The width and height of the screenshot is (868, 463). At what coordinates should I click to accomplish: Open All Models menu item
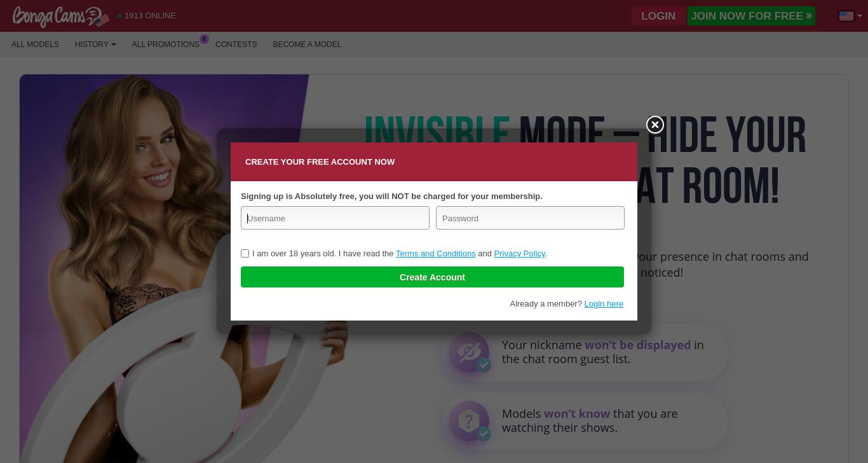tap(35, 45)
